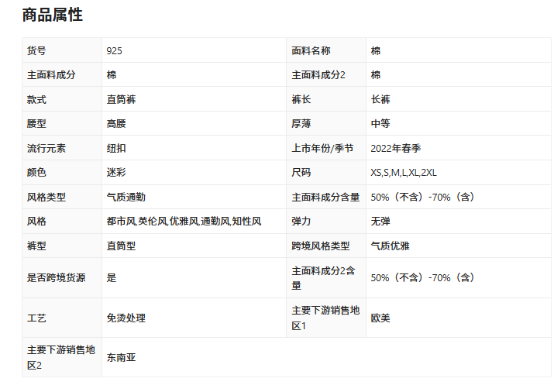Select the 直筒裤 value for 款式
554x392 pixels.
click(122, 100)
